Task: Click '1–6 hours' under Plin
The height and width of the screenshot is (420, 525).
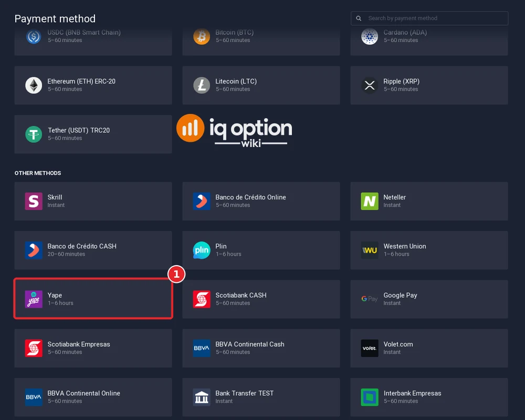Action: [x=228, y=254]
